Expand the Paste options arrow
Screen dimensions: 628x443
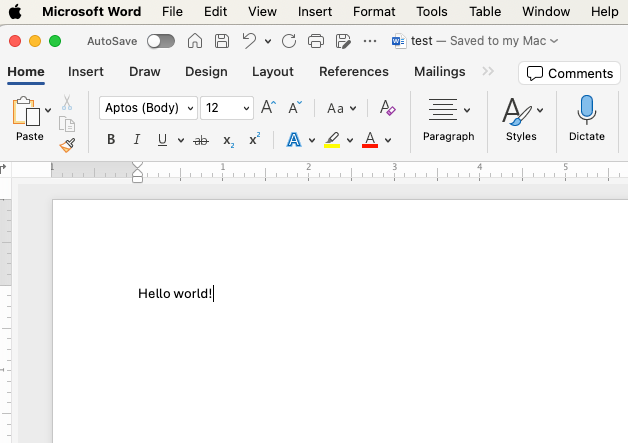click(48, 110)
